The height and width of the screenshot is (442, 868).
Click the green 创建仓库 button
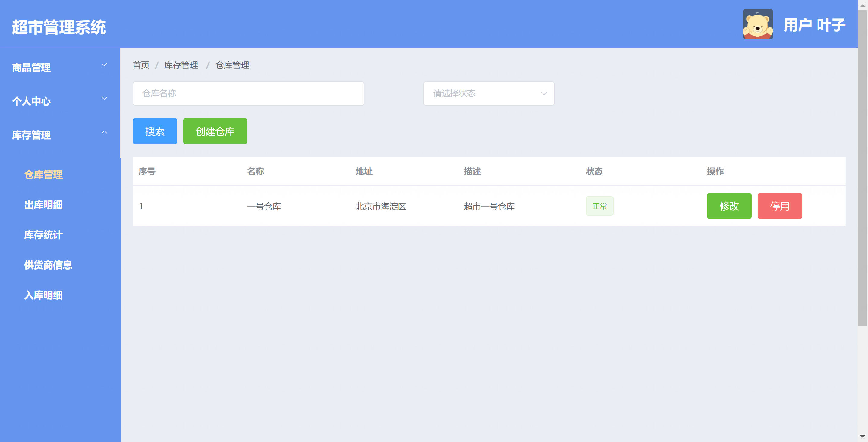click(215, 131)
